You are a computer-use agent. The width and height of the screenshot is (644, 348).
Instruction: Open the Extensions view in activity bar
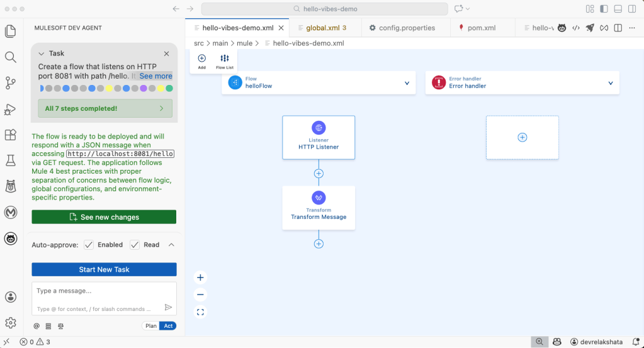pyautogui.click(x=10, y=135)
